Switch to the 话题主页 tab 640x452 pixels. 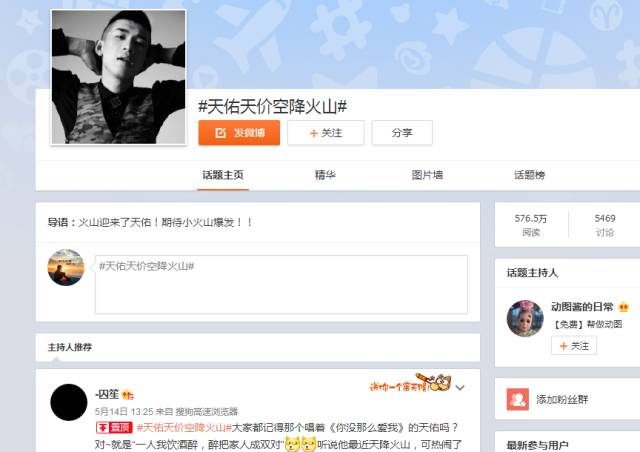pos(223,175)
